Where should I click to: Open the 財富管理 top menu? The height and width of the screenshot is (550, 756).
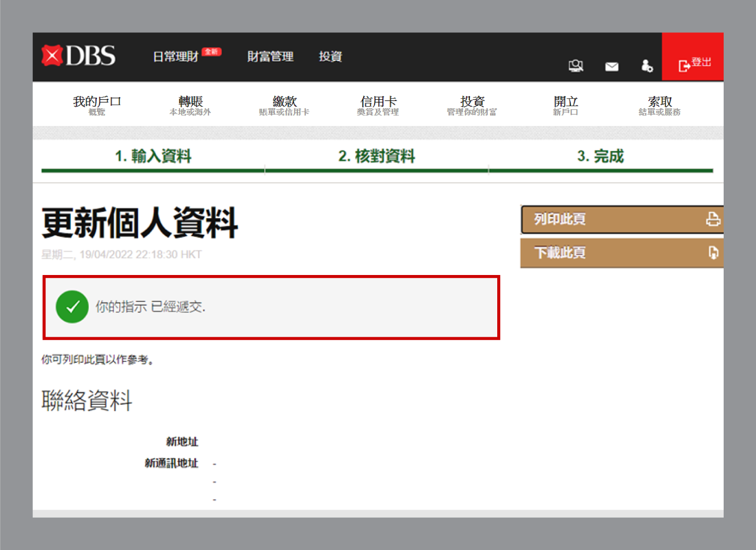pos(270,57)
